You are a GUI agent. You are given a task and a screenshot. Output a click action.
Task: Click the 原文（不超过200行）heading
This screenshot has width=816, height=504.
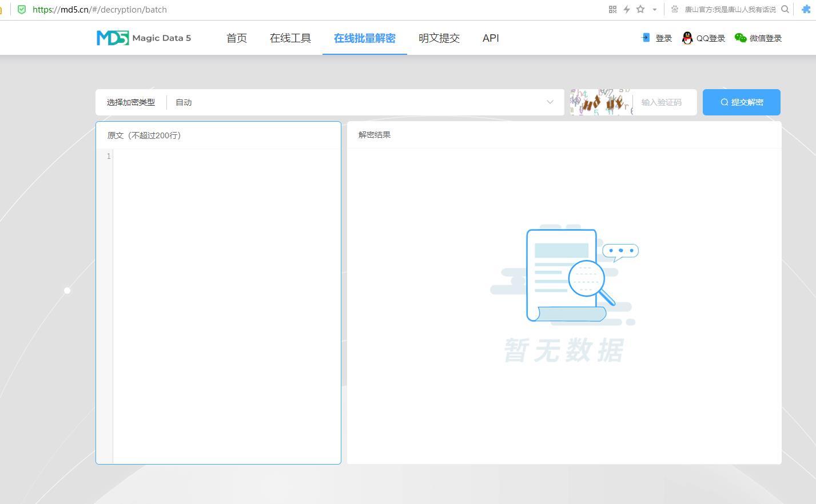coord(144,135)
